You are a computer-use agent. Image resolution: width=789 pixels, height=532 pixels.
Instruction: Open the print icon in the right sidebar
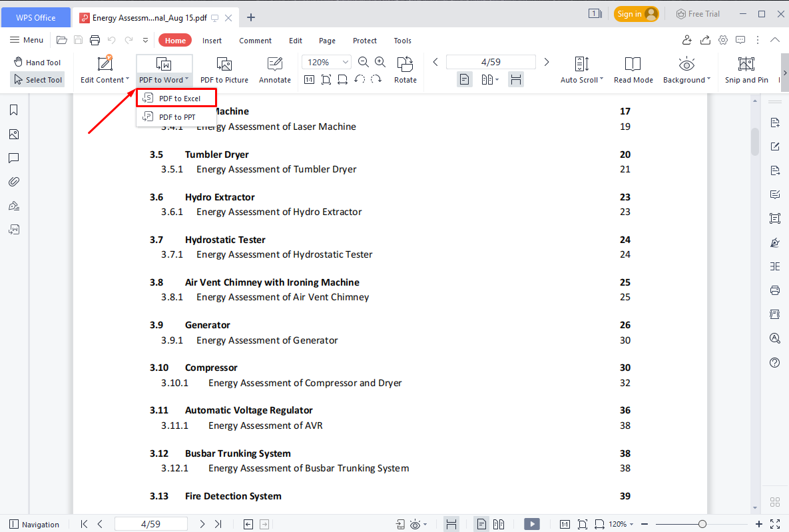774,290
